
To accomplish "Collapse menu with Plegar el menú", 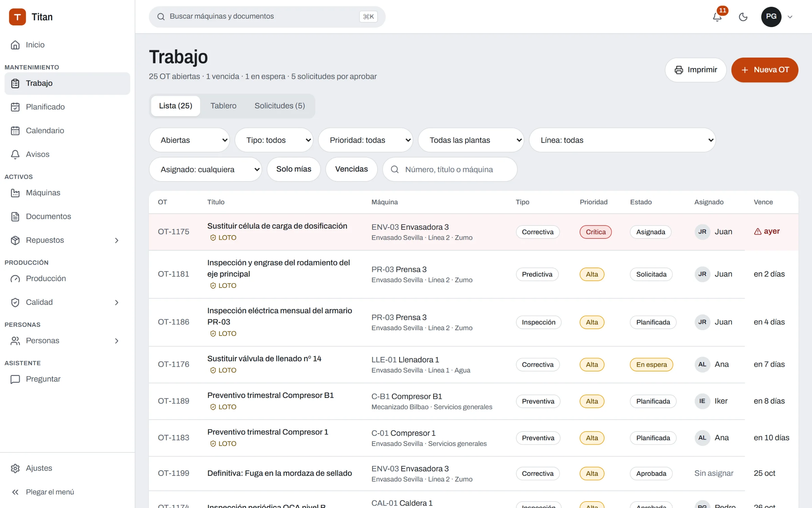I will pyautogui.click(x=67, y=492).
